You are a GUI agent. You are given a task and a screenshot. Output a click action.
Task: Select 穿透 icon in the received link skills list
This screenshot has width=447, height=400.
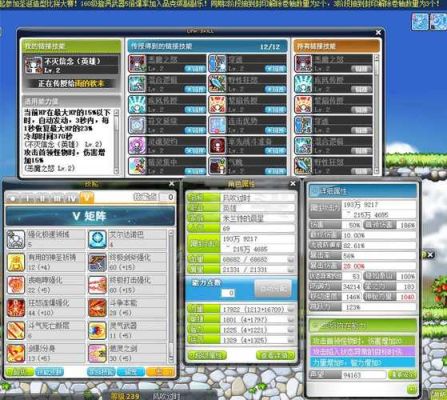pos(217,63)
